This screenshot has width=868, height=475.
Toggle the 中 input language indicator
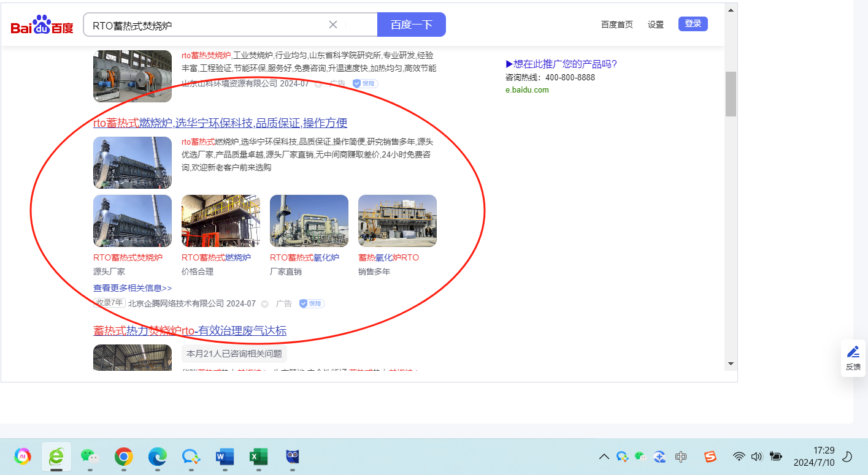click(x=680, y=457)
